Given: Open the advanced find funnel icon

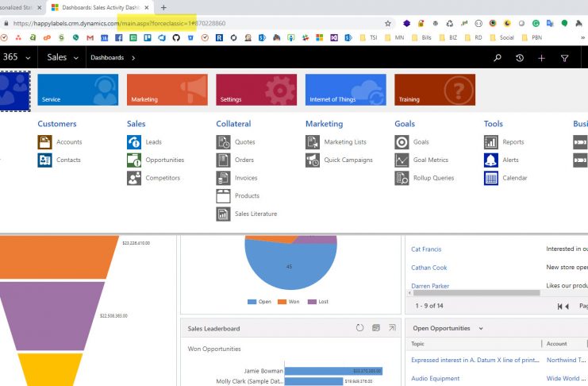Looking at the screenshot, I should pos(564,58).
